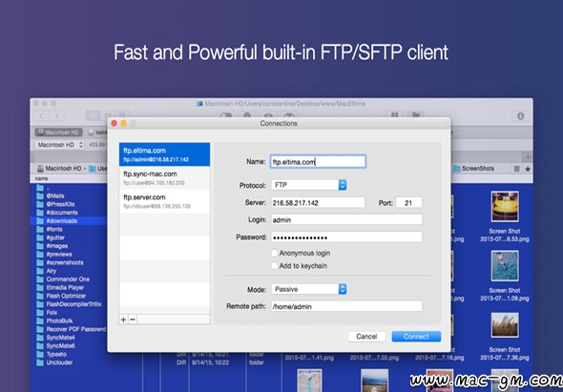Open the Macintosh HD volume selector

[x=60, y=145]
